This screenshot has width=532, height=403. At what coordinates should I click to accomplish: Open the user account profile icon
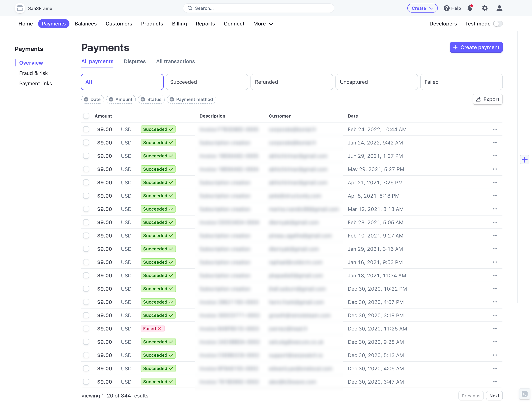(x=499, y=8)
